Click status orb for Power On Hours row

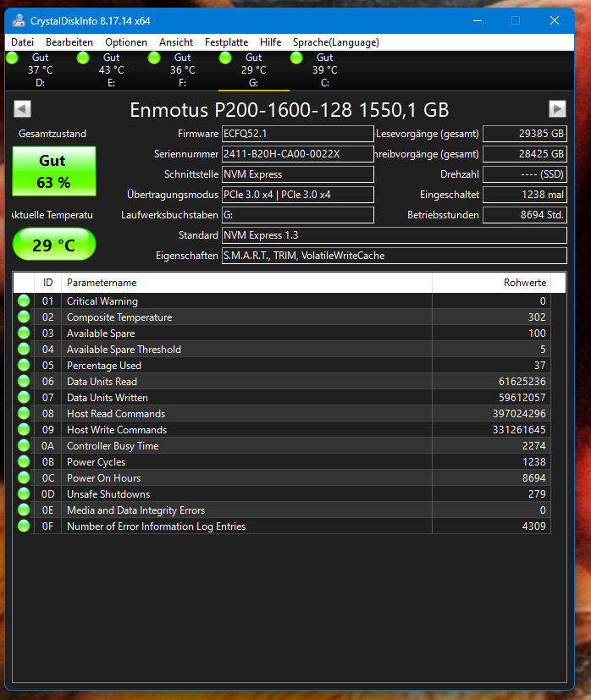(24, 477)
